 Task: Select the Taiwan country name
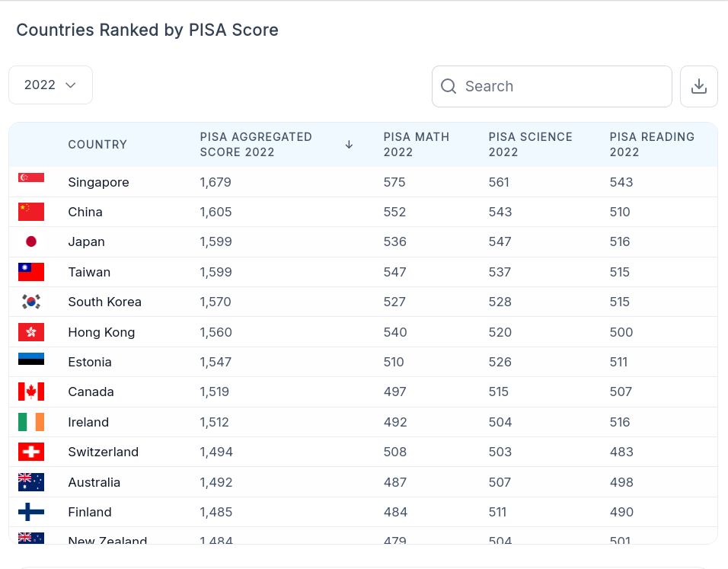(89, 272)
